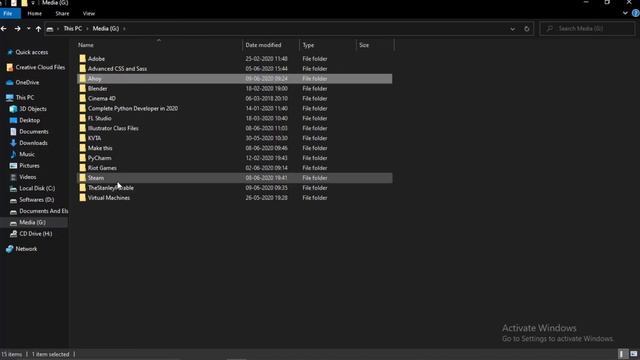This screenshot has width=640, height=360.
Task: Select OneDrive in the sidebar
Action: point(27,82)
